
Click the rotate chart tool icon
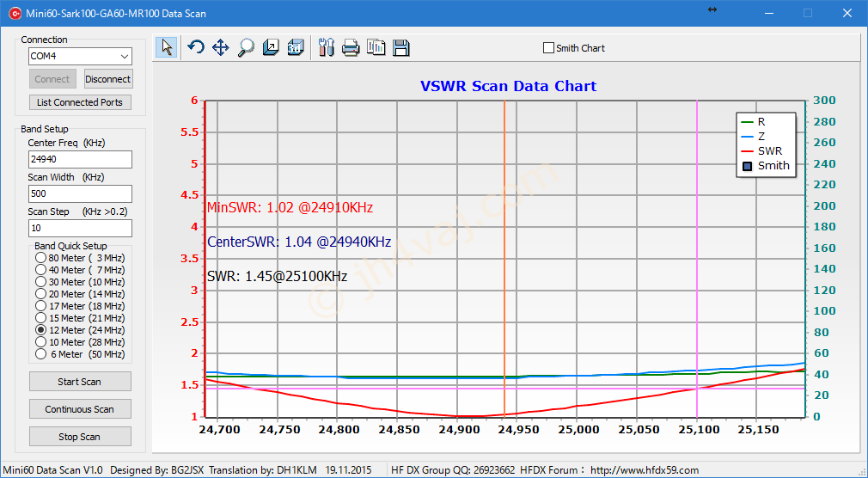(x=195, y=47)
